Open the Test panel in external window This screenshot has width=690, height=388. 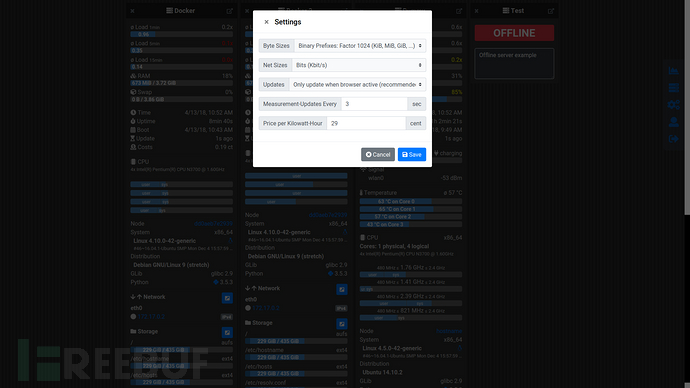click(x=551, y=11)
